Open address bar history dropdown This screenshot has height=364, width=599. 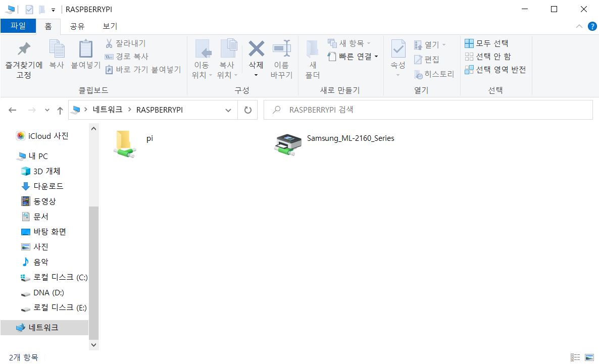point(228,110)
